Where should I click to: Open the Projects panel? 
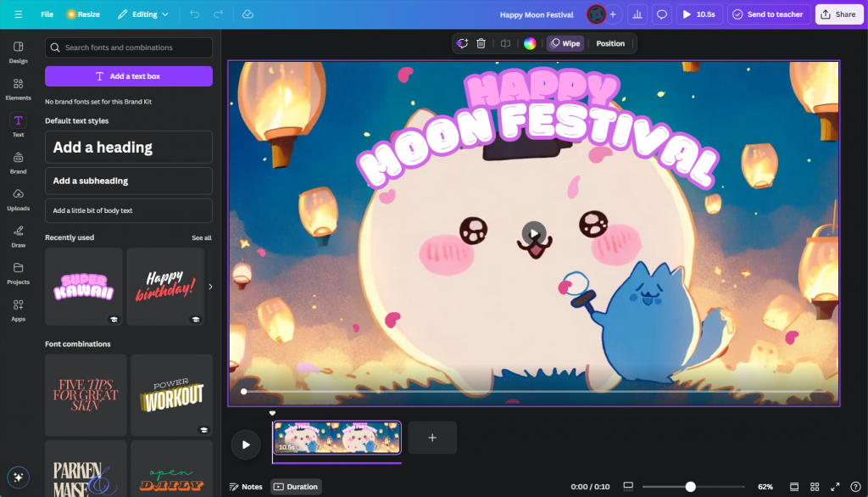pyautogui.click(x=19, y=273)
